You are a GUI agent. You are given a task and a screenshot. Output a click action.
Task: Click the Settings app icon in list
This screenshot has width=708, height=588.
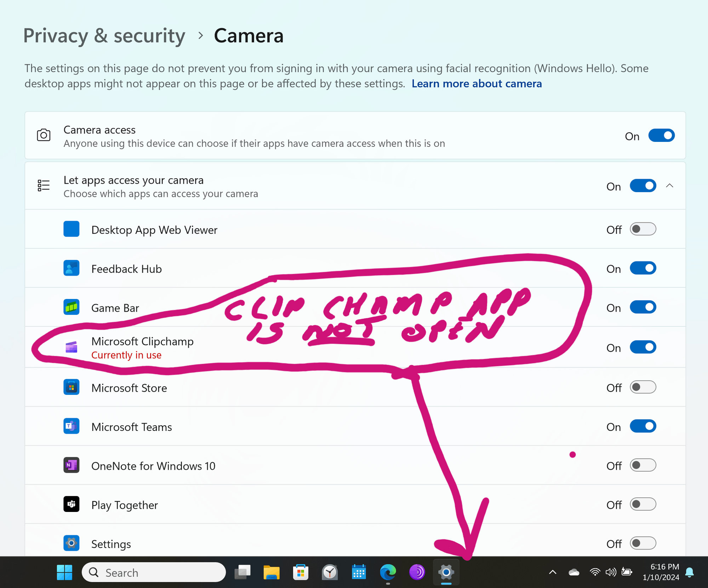click(x=71, y=543)
